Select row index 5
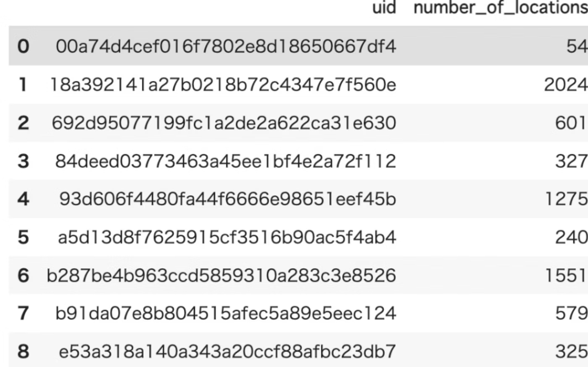Viewport: 588px width, 367px height. (23, 237)
